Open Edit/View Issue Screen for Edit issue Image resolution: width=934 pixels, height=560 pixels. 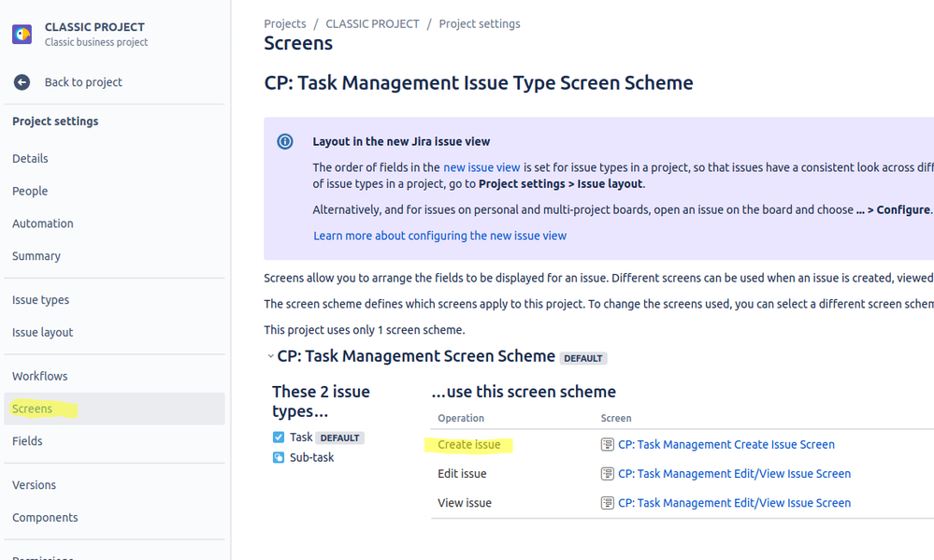pos(735,474)
